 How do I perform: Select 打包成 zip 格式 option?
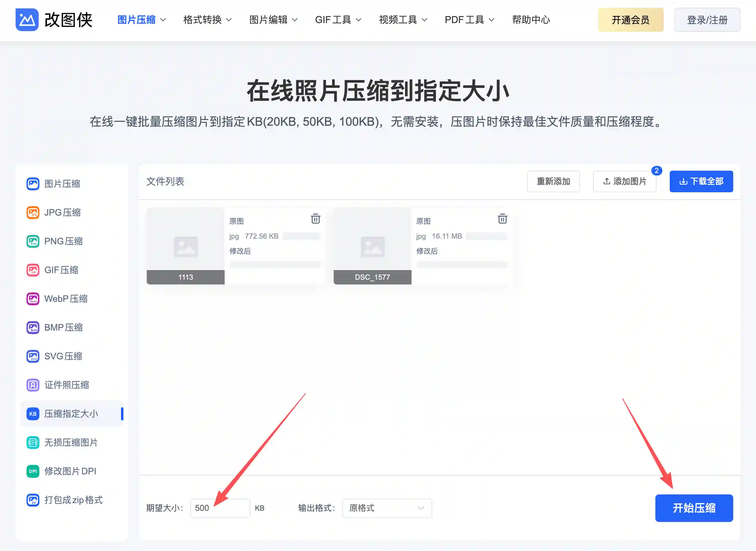pyautogui.click(x=73, y=500)
